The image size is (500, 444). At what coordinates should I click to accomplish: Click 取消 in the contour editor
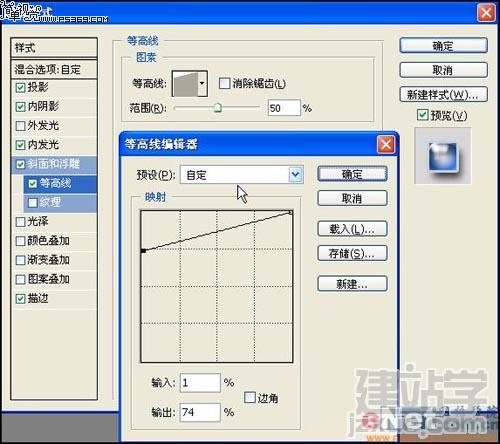pyautogui.click(x=352, y=199)
